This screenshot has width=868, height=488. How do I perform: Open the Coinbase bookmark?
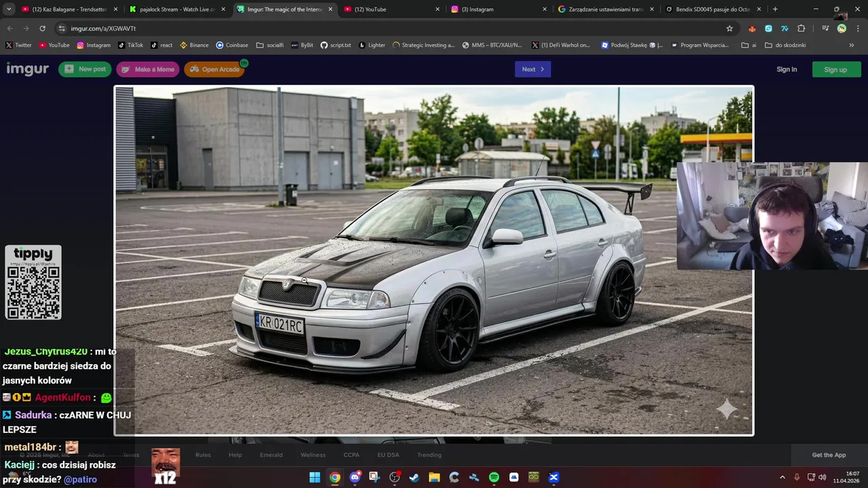coord(232,45)
